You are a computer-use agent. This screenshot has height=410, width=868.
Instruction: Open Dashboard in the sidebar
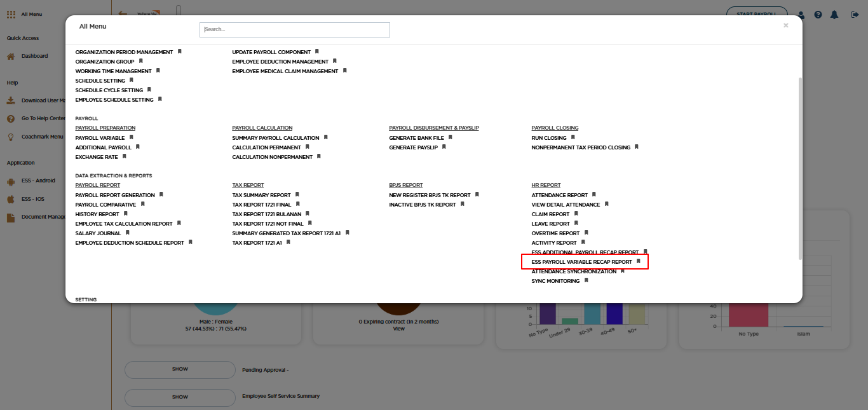tap(34, 56)
